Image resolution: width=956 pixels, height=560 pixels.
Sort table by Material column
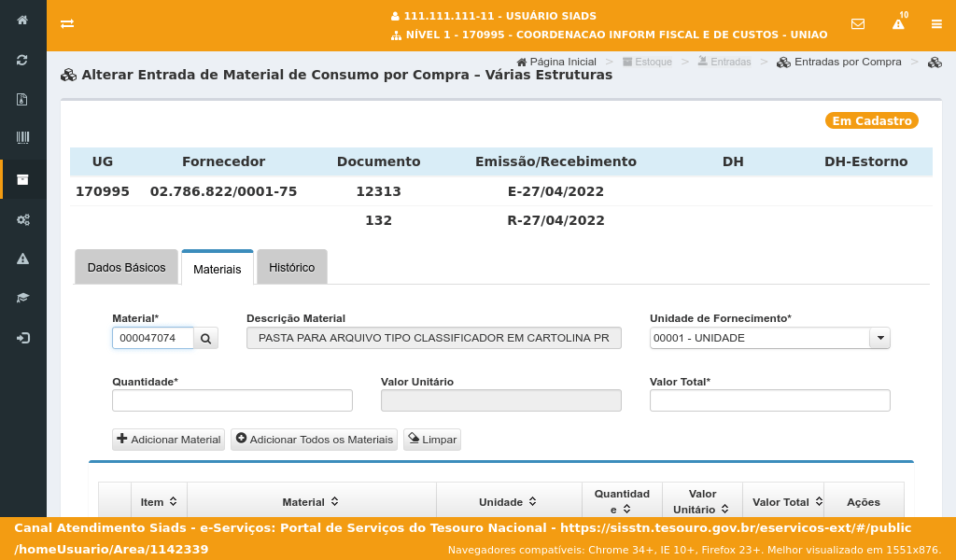(x=310, y=501)
